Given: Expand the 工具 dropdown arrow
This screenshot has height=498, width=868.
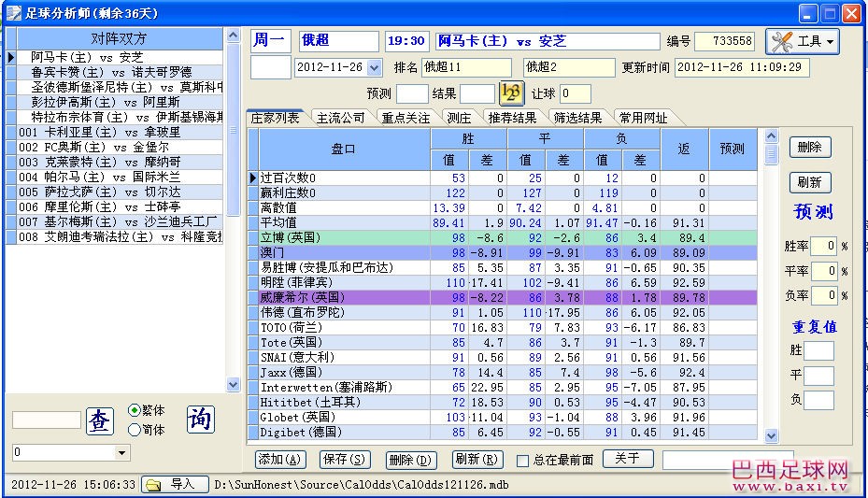Looking at the screenshot, I should point(830,42).
